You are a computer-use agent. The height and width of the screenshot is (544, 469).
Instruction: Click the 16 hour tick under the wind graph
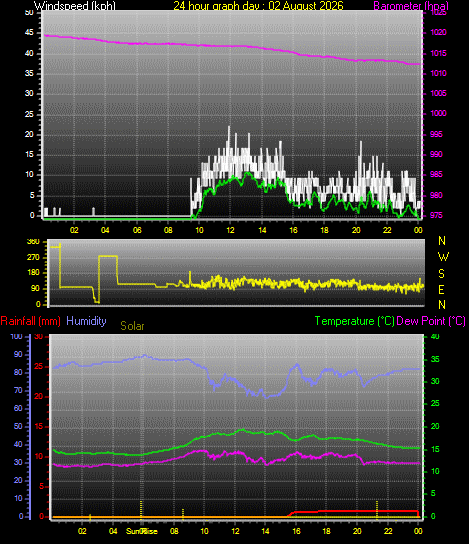[x=293, y=230]
